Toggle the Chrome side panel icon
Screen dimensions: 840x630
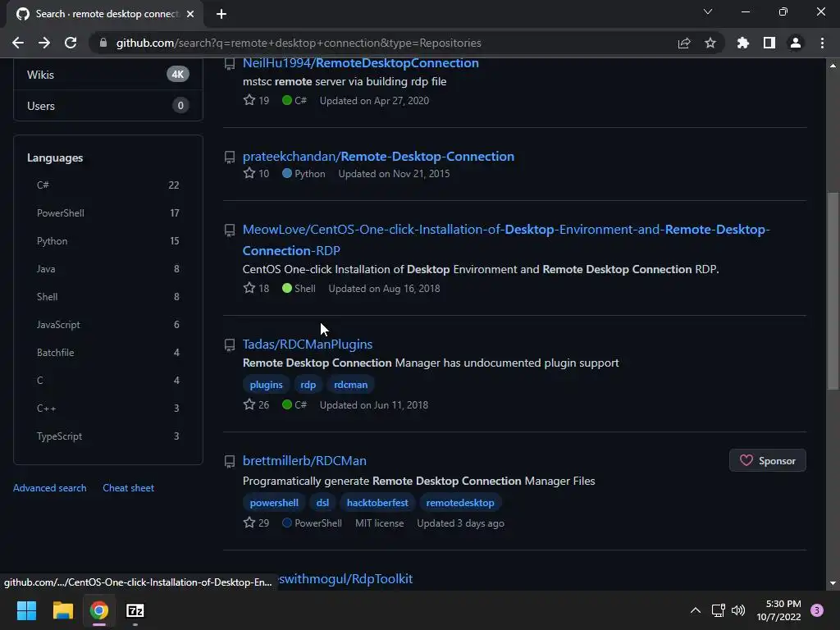click(x=769, y=43)
